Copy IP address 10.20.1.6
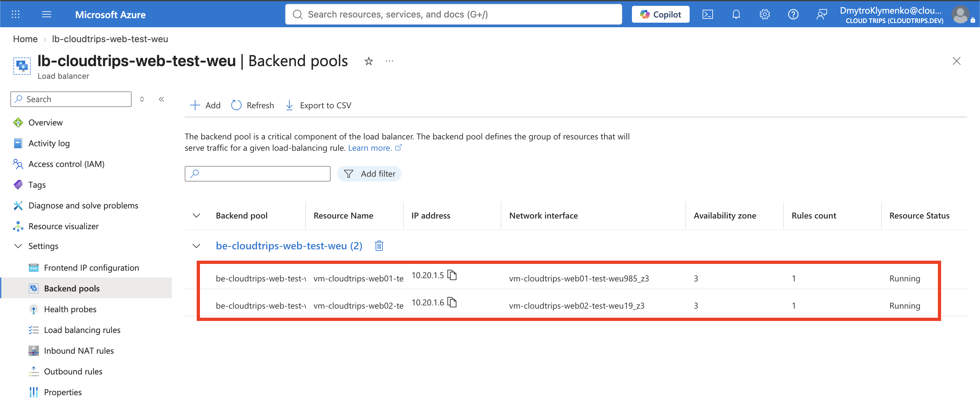The width and height of the screenshot is (980, 402). (452, 302)
